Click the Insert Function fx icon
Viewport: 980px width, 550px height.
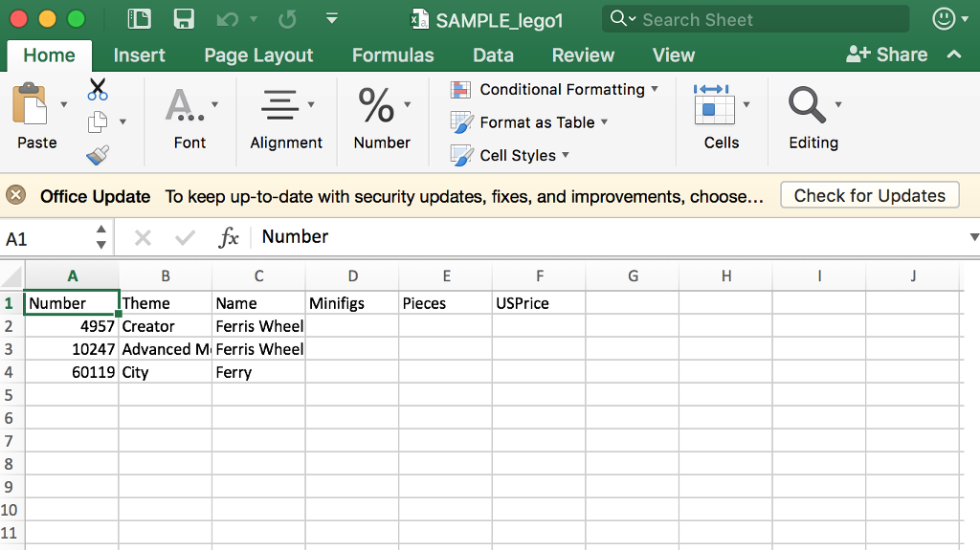pos(229,237)
